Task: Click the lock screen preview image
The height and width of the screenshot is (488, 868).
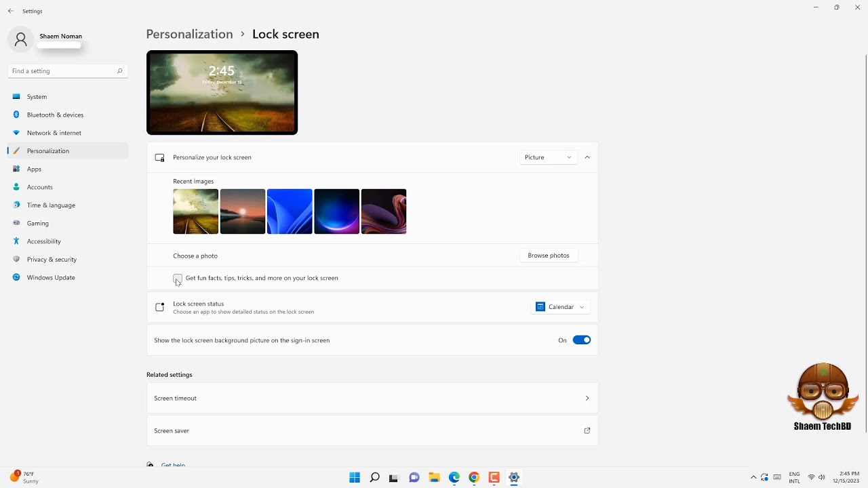Action: 222,92
